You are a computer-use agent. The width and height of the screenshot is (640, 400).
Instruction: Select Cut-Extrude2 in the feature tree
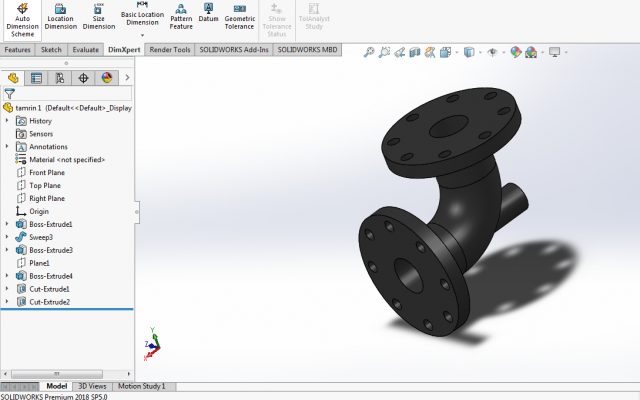tap(49, 302)
